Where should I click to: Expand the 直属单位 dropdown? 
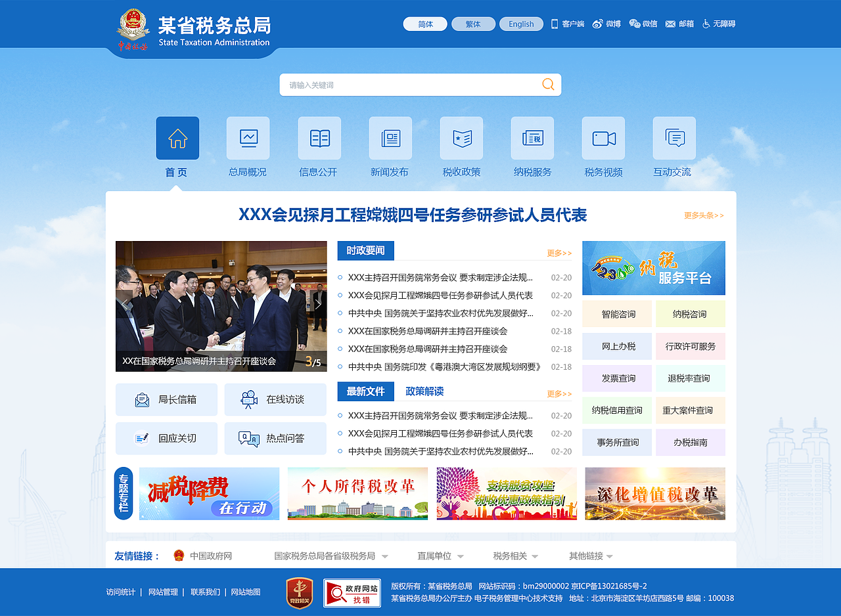(x=439, y=555)
